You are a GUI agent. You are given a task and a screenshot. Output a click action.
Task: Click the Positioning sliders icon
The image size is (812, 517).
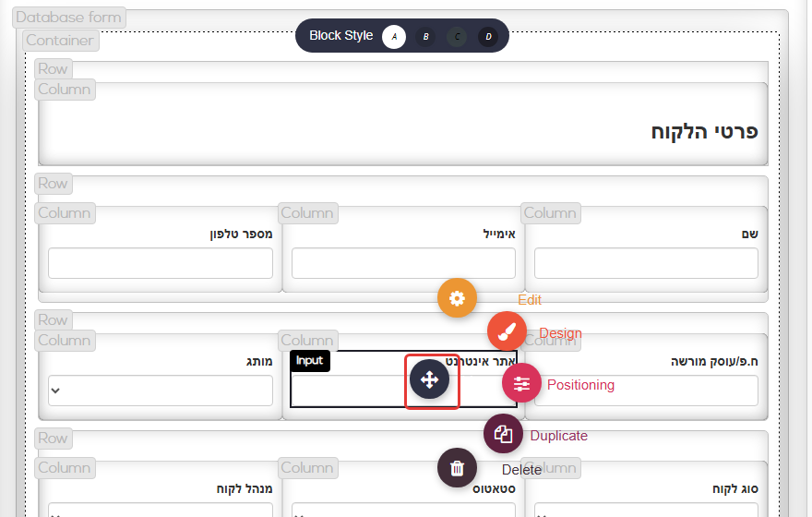(521, 383)
